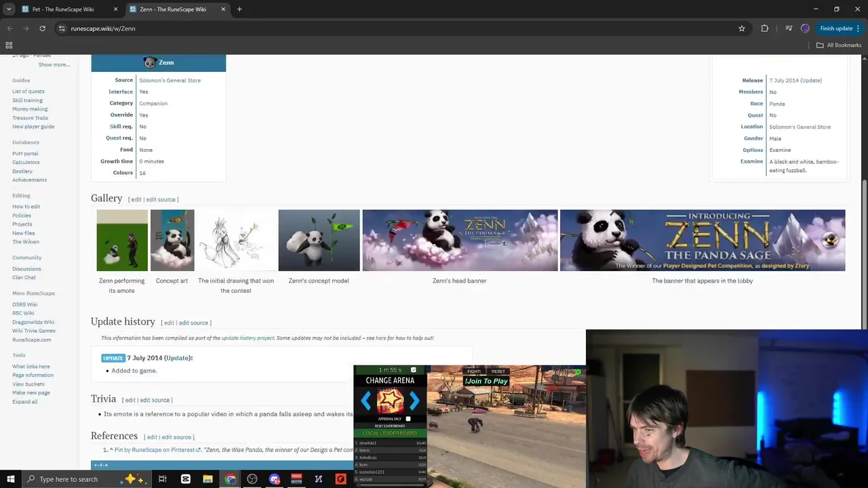The height and width of the screenshot is (488, 868).
Task: Click Reset Leaderboard in the arena panel
Action: coord(390,426)
